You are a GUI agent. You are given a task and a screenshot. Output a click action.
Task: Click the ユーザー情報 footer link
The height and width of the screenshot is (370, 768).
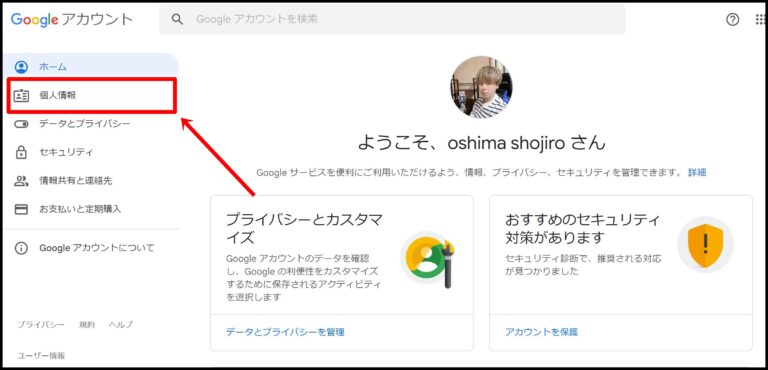pyautogui.click(x=41, y=355)
